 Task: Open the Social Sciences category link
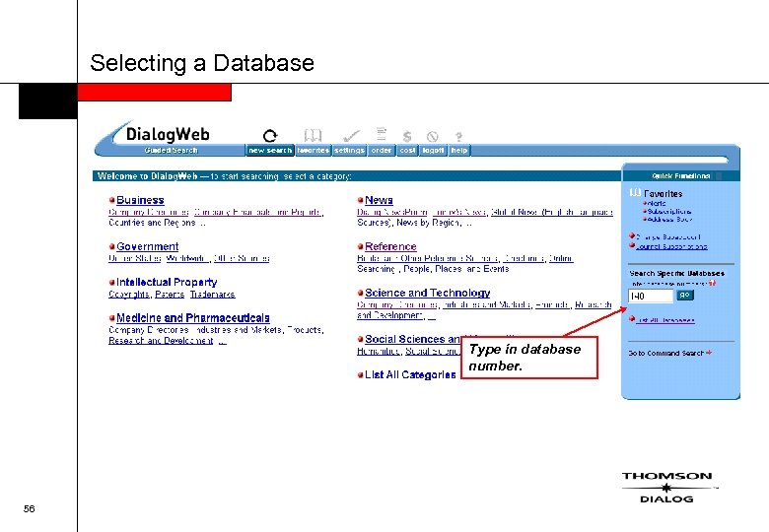pos(413,339)
